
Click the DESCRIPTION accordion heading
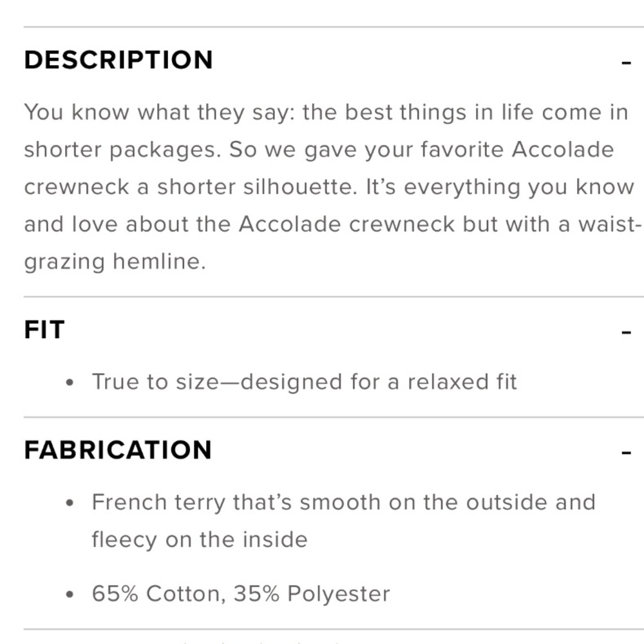click(118, 60)
